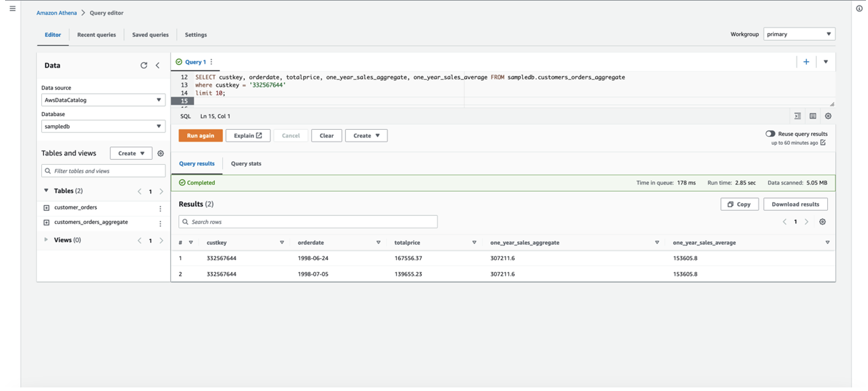Toggle Reuse query results switch

(770, 134)
